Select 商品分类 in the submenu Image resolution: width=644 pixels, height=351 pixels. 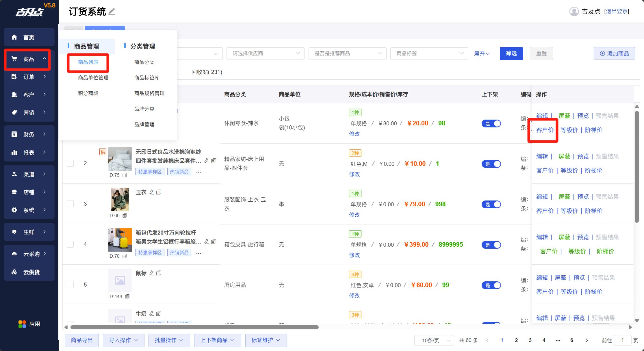pyautogui.click(x=144, y=62)
